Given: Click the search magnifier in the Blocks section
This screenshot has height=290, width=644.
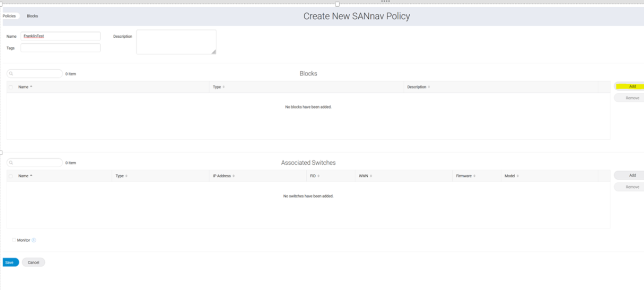Looking at the screenshot, I should click(12, 73).
